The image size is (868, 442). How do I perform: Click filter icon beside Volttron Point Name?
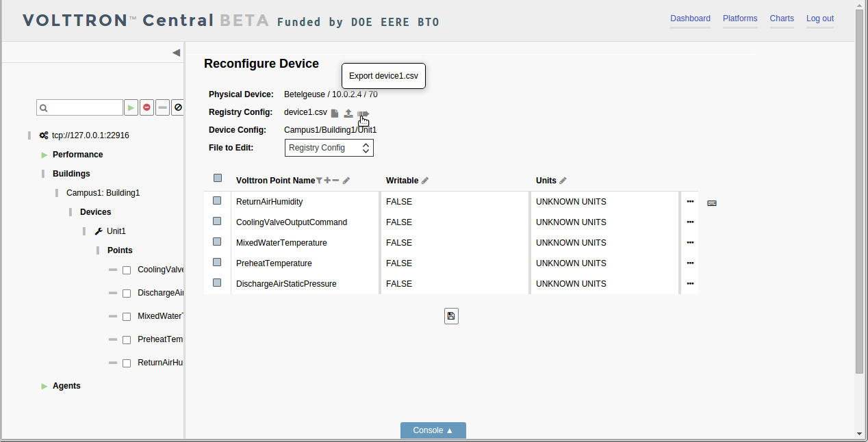tap(319, 181)
